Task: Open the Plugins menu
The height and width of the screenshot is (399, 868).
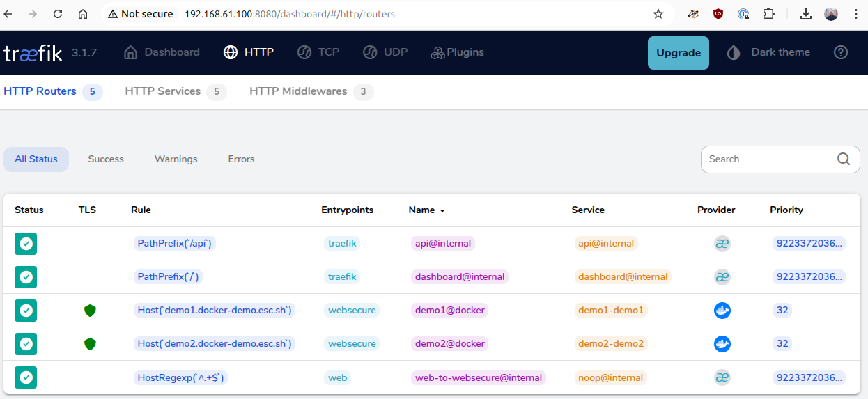Action: 457,52
